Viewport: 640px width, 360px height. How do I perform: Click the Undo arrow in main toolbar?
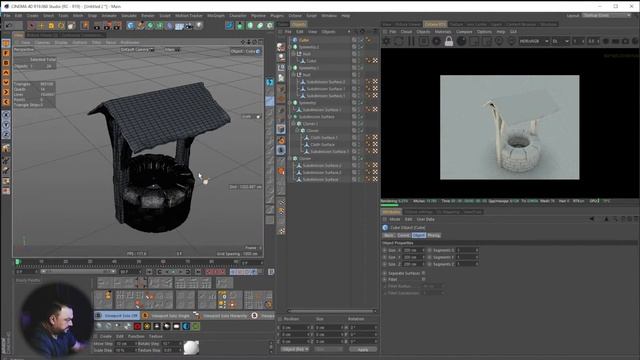(x=9, y=26)
